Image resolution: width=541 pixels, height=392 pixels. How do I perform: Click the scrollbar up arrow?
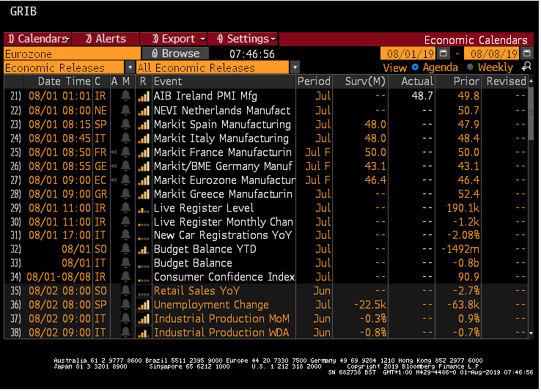click(531, 81)
